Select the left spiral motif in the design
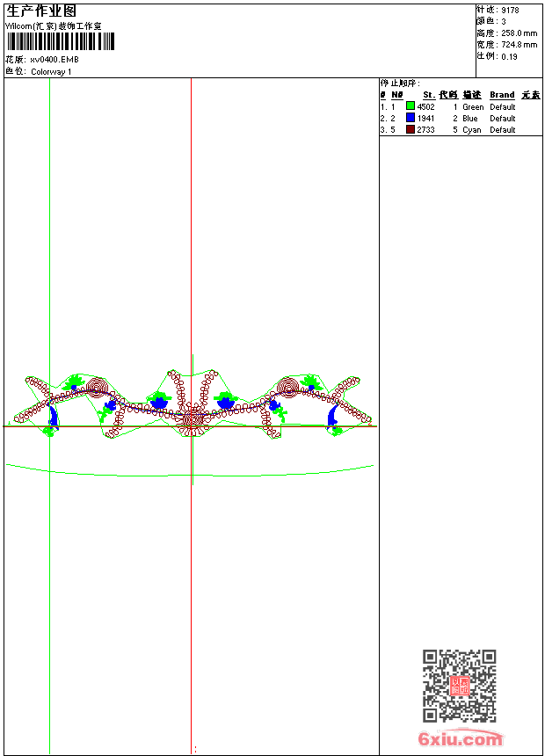This screenshot has height=756, width=545. point(98,388)
